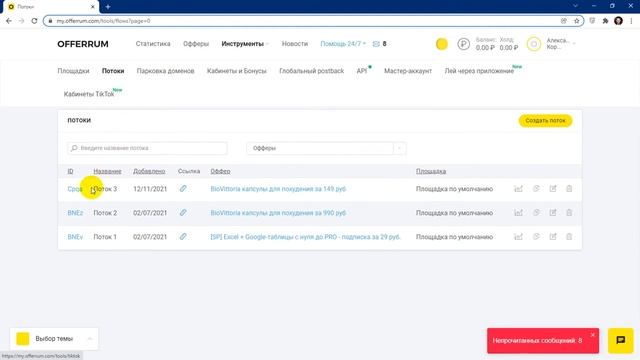
Task: Delete Поток 1 using the trash icon
Action: 569,237
